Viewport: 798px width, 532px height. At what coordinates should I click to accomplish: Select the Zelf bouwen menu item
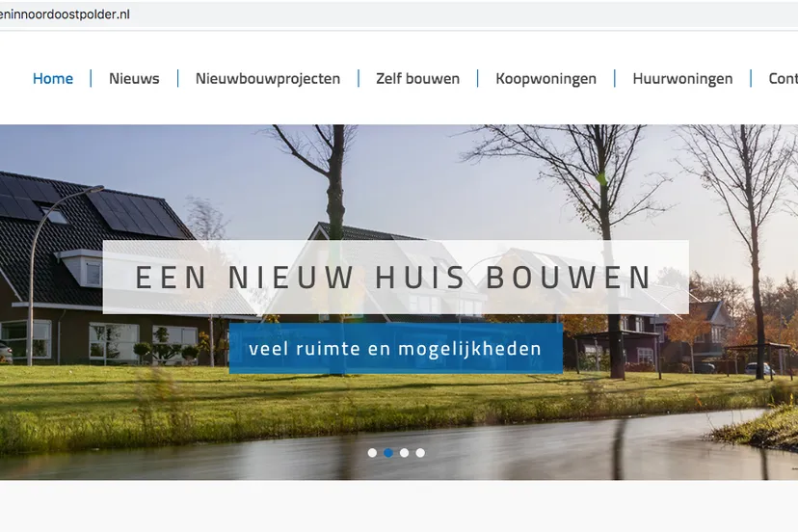[x=418, y=78]
